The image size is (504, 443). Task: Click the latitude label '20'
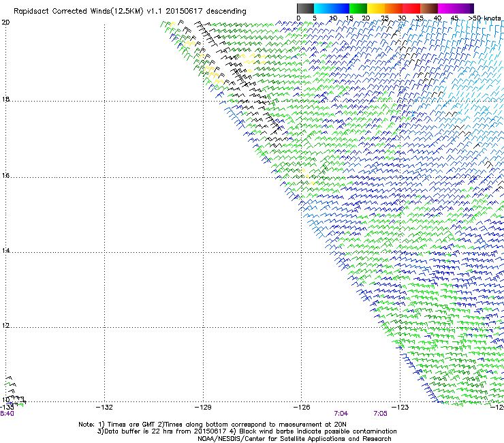pyautogui.click(x=5, y=22)
